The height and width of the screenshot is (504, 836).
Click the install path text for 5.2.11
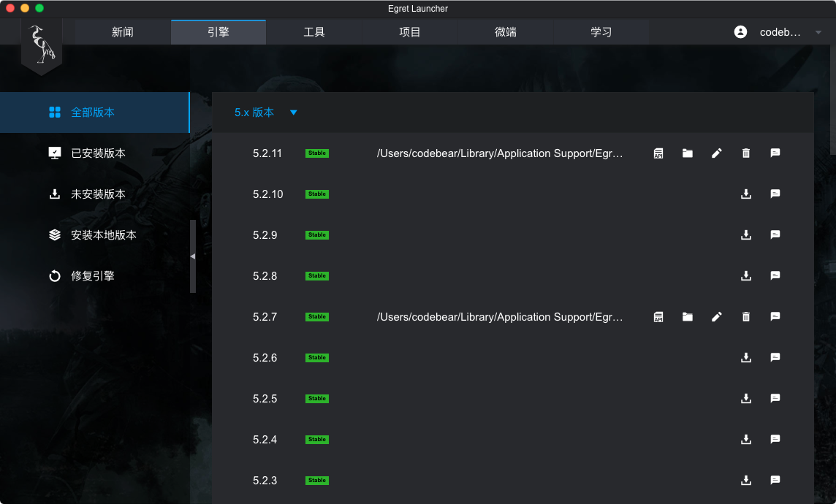[x=500, y=153]
